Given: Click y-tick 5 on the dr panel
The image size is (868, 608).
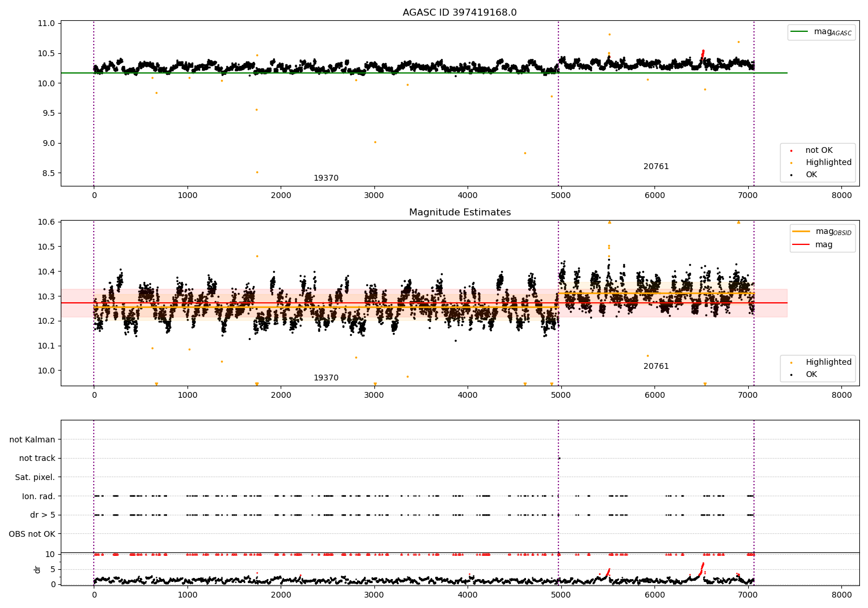Looking at the screenshot, I should 53,570.
